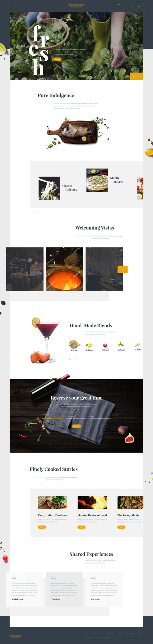Viewport: 153px width, 644px height.
Task: Open the Classic Cuisines category
Action: tap(70, 188)
